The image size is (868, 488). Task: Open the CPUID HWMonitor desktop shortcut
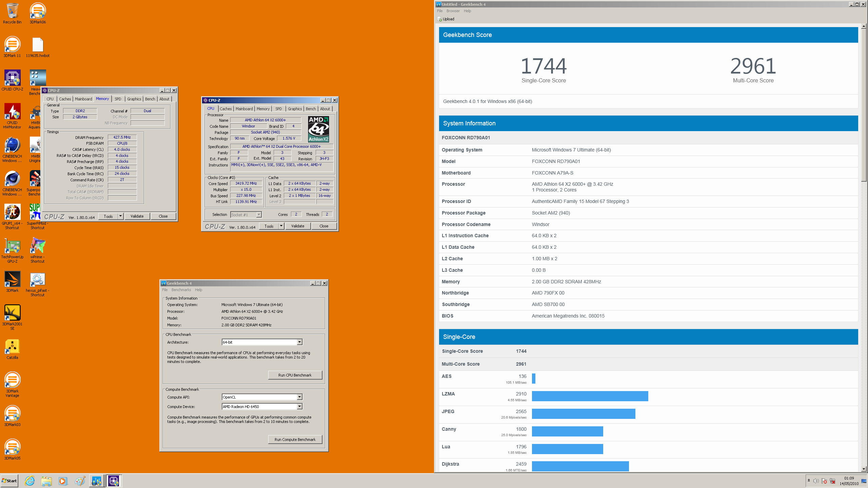click(x=12, y=116)
